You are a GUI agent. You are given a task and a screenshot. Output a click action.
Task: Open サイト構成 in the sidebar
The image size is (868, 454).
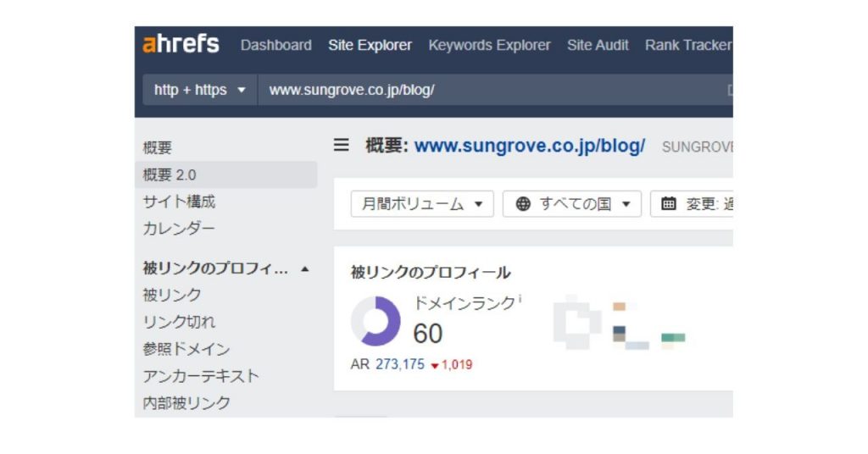[x=179, y=202]
